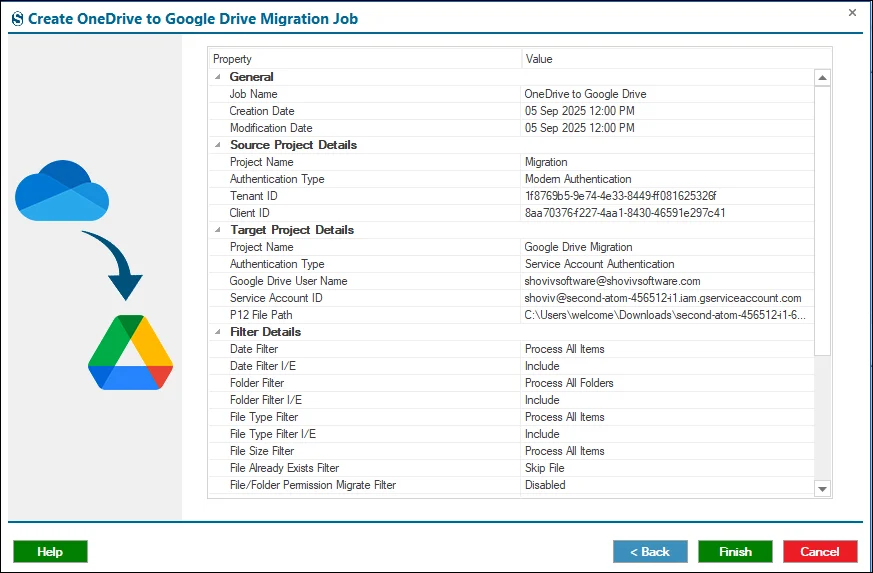
Task: Select the Service Account ID property
Action: [276, 298]
